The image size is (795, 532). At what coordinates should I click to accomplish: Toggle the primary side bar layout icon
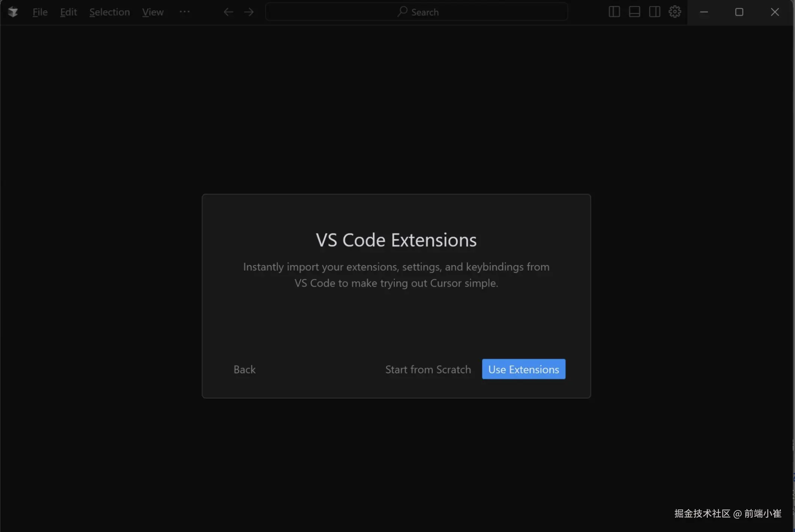(x=614, y=12)
